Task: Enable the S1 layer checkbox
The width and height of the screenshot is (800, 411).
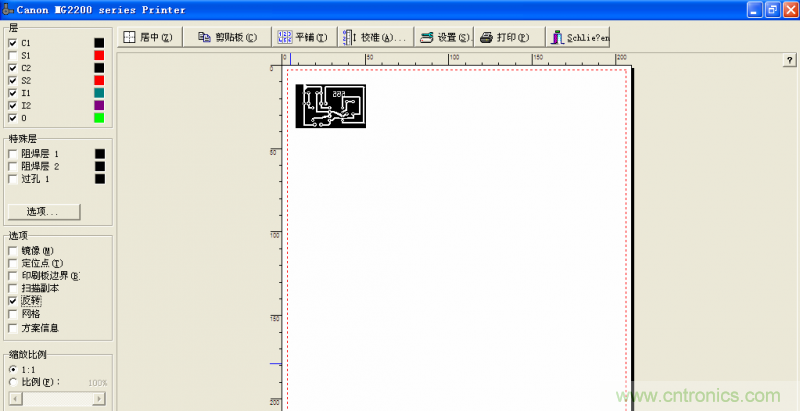Action: pos(12,55)
